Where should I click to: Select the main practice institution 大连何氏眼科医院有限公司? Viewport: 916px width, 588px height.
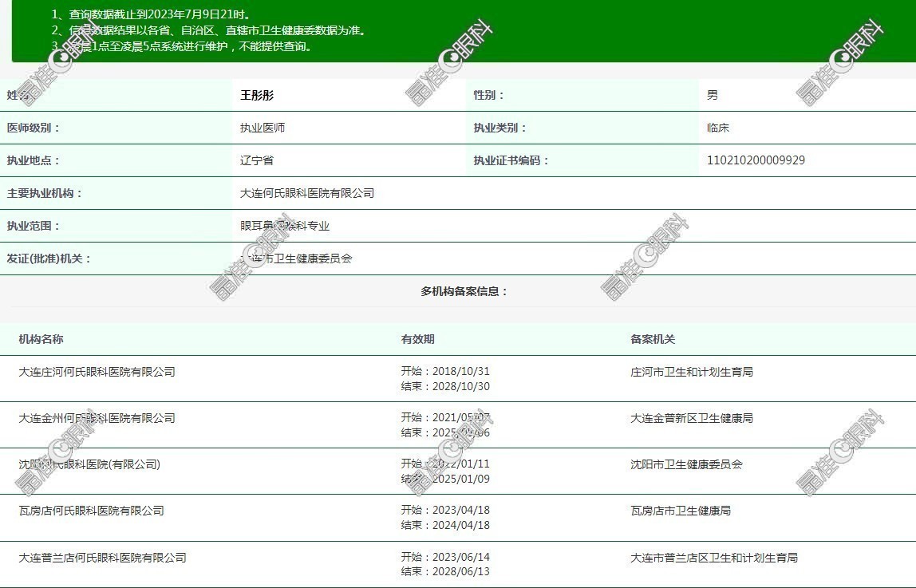click(307, 193)
